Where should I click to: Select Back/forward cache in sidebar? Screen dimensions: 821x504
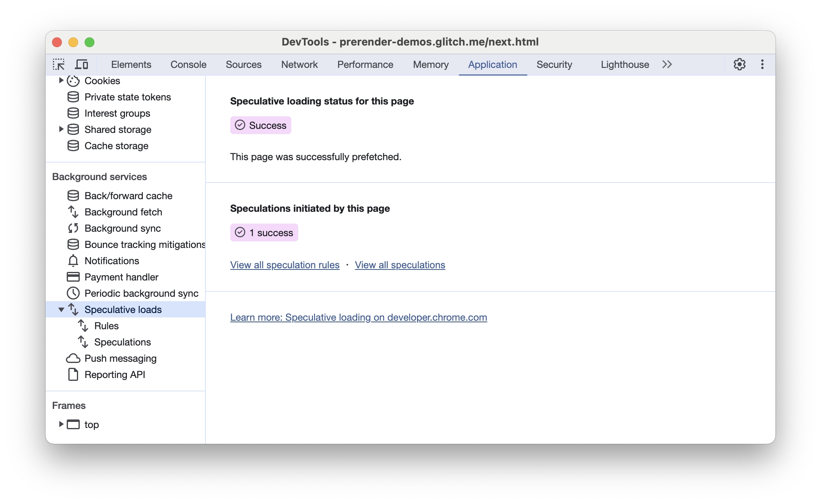(x=128, y=195)
